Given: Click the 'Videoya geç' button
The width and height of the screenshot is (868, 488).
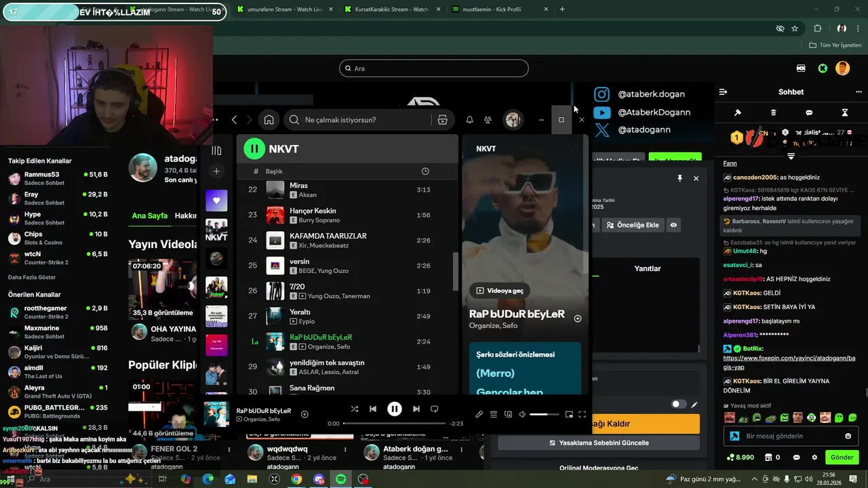Looking at the screenshot, I should [499, 291].
